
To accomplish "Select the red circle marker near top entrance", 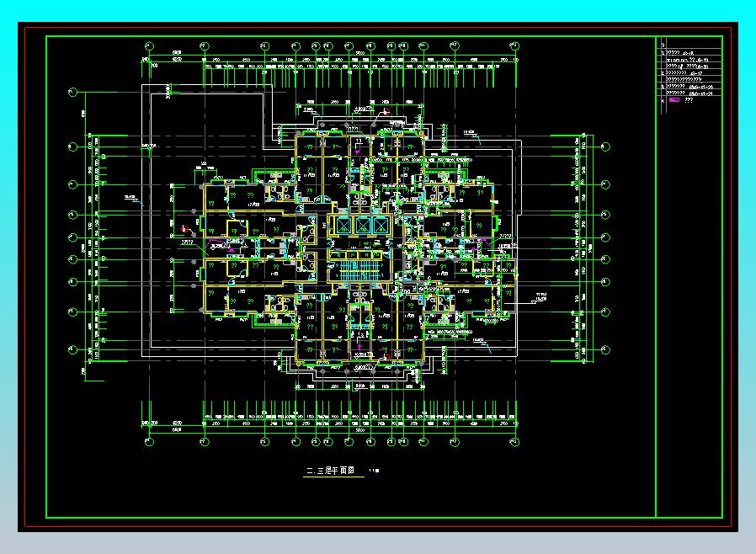I will point(386,112).
